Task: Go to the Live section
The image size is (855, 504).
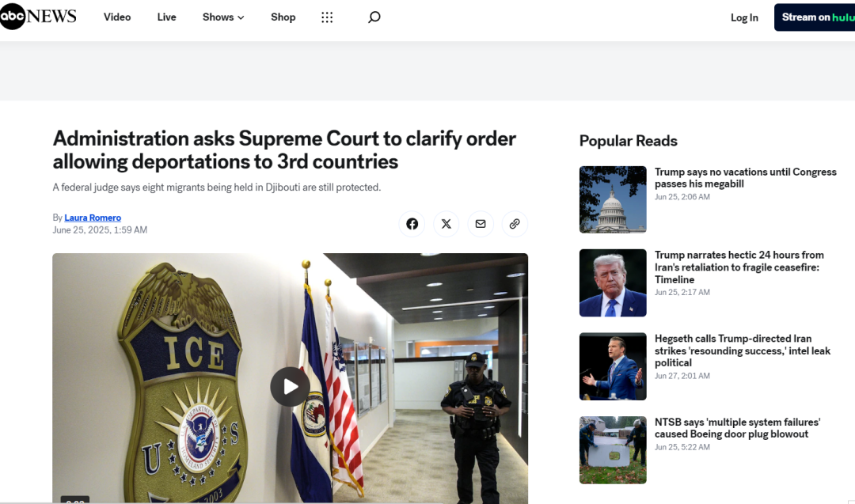Action: (x=166, y=17)
